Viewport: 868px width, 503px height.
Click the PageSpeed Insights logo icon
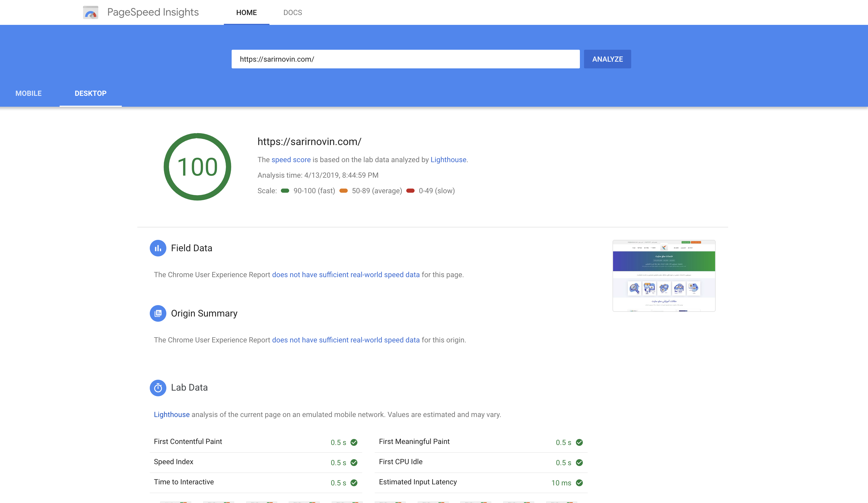pyautogui.click(x=91, y=13)
